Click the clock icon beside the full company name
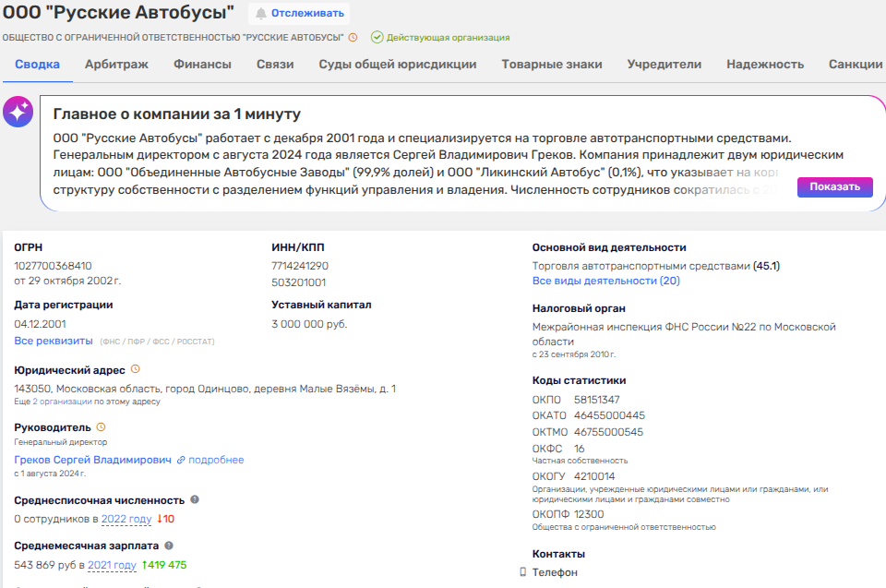This screenshot has height=588, width=886. 353,38
